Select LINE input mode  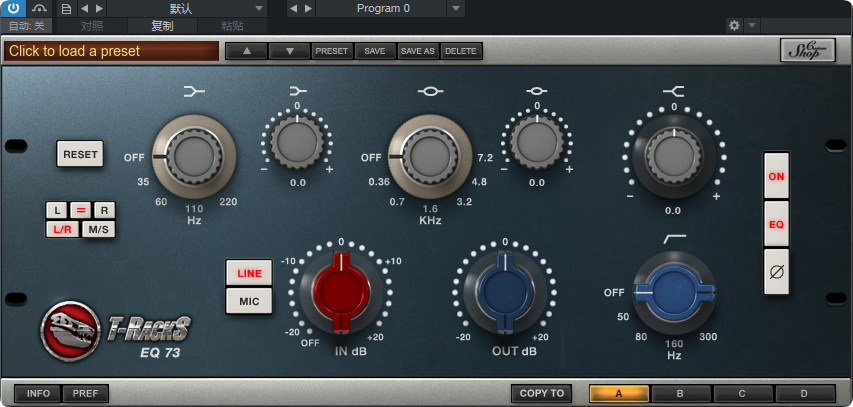pos(249,273)
